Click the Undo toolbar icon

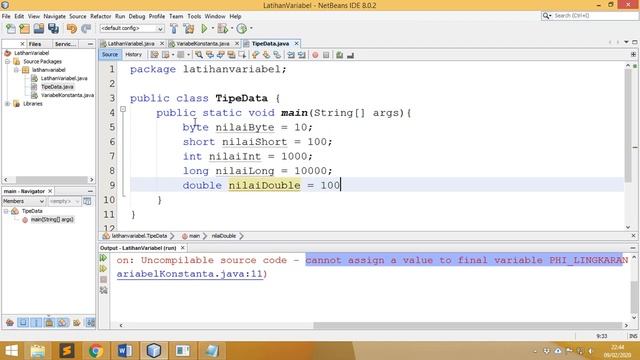click(72, 29)
